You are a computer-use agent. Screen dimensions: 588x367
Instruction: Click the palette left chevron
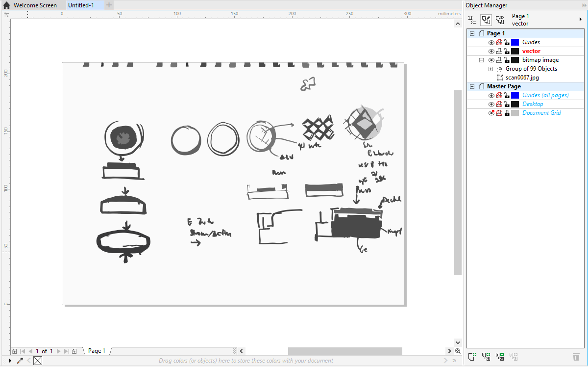pyautogui.click(x=28, y=361)
